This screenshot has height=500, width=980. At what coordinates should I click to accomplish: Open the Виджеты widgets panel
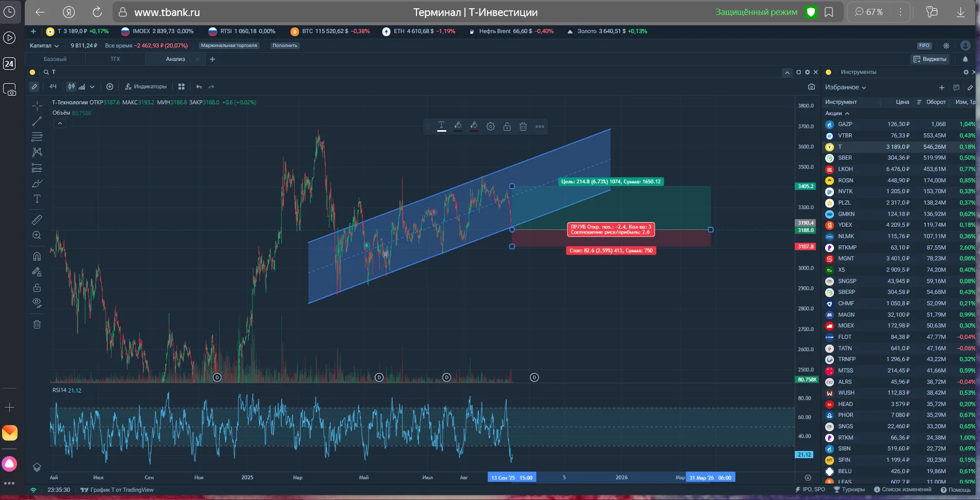tap(930, 59)
